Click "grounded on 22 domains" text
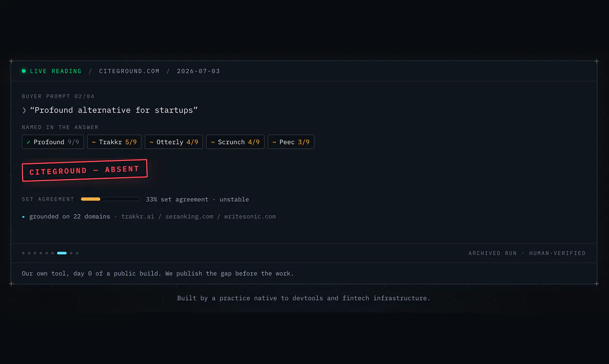This screenshot has height=364, width=609. [x=70, y=216]
